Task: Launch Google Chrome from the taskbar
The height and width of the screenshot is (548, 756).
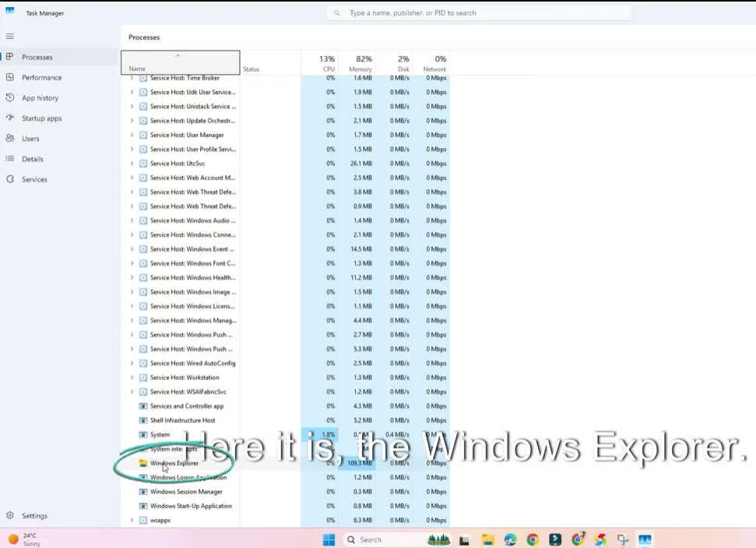Action: pyautogui.click(x=533, y=539)
